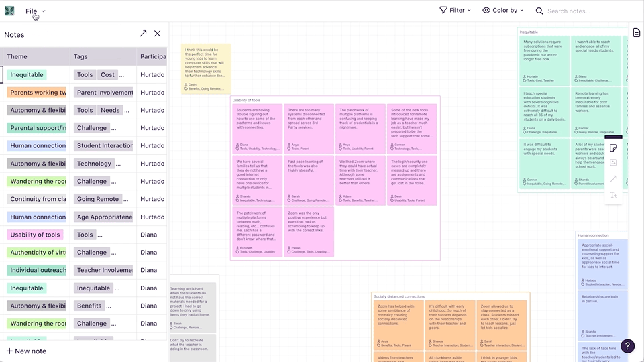Click the 'Inequitable' section title on canvas
The image size is (644, 362).
coord(529,32)
